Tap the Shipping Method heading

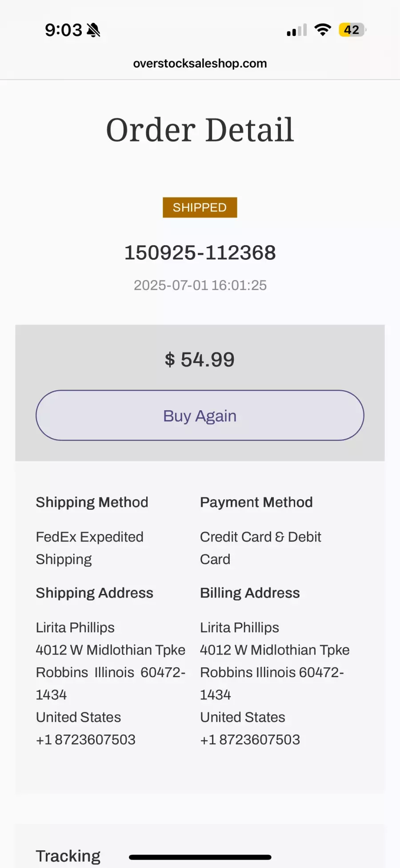[x=92, y=502]
